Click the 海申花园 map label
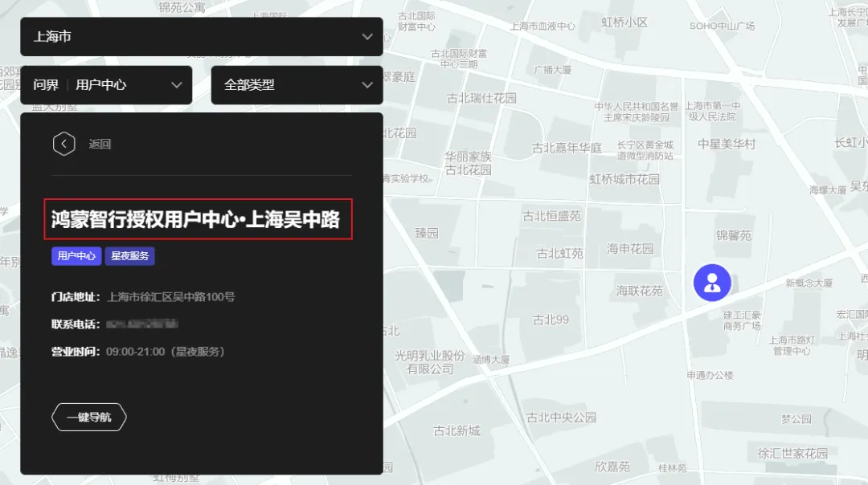Viewport: 868px width, 485px height. coord(630,249)
